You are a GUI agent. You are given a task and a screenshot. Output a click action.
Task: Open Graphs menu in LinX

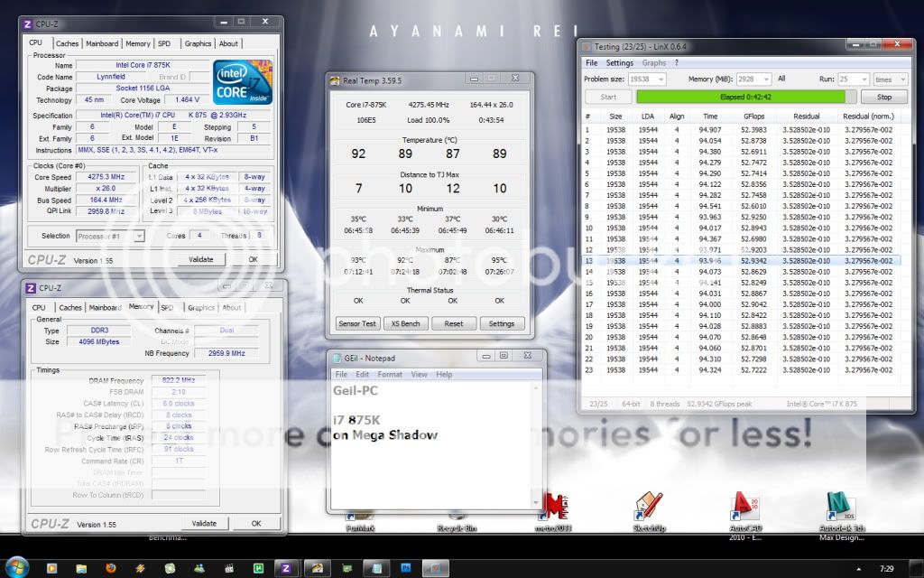pos(654,62)
